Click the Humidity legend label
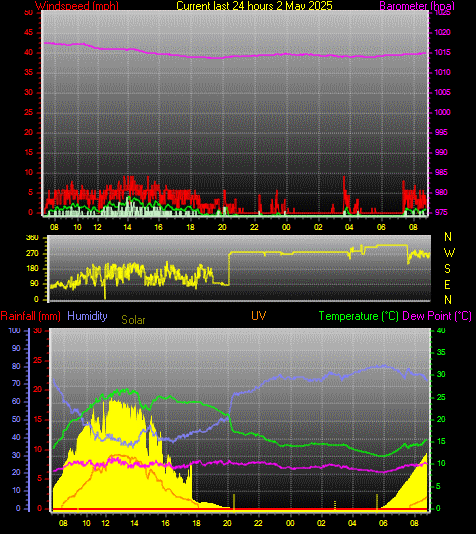Screen dimensions: 476x534 pos(88,316)
